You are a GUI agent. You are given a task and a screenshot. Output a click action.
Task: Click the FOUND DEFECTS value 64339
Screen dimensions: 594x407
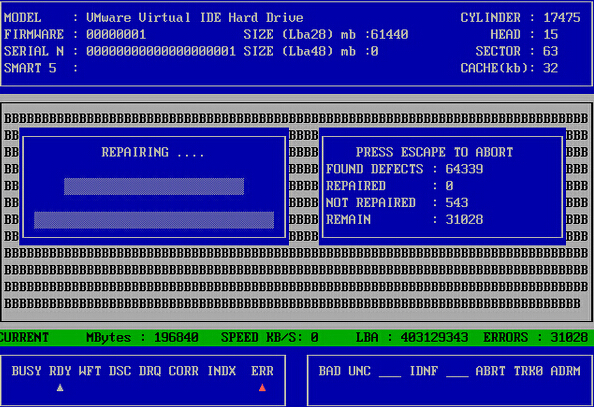pyautogui.click(x=464, y=169)
